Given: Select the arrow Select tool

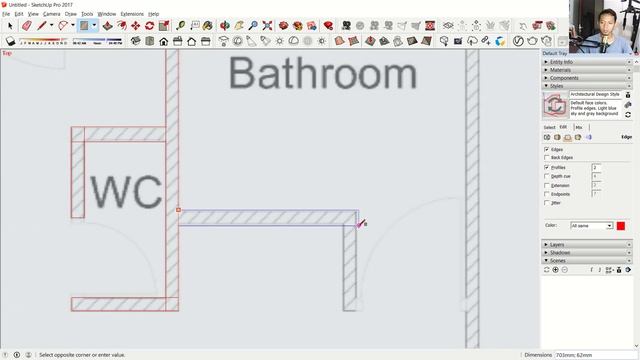Looking at the screenshot, I should [10, 26].
